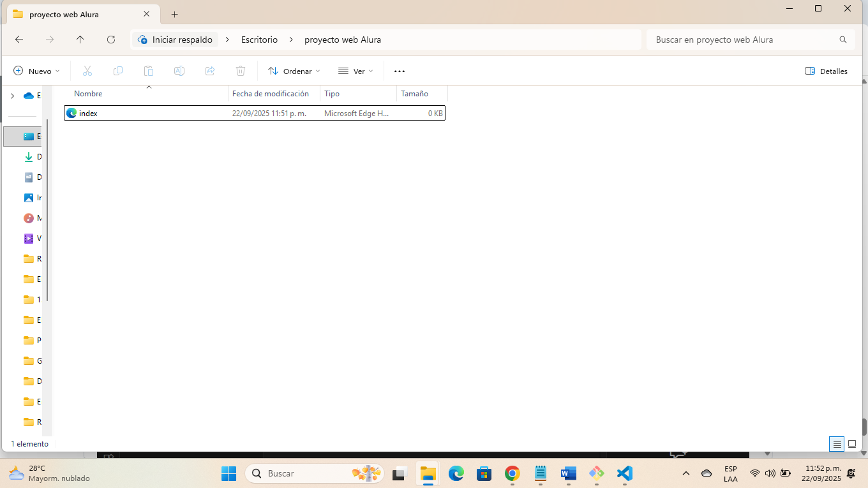The width and height of the screenshot is (868, 488).
Task: Open the Downloads arrow icon in sidebar
Action: pos(29,157)
